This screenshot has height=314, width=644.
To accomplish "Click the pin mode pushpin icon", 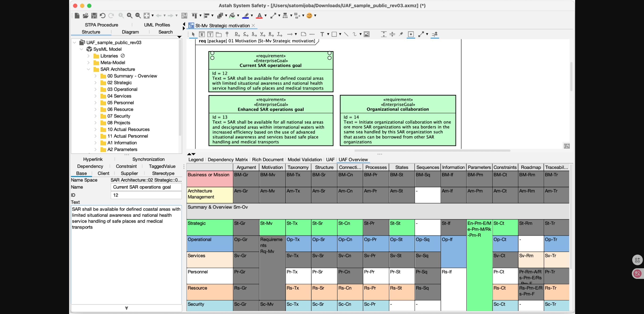I will [x=401, y=34].
